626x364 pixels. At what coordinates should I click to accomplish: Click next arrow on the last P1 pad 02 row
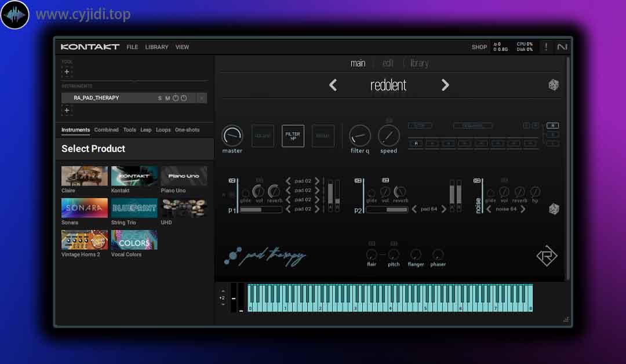coord(317,209)
